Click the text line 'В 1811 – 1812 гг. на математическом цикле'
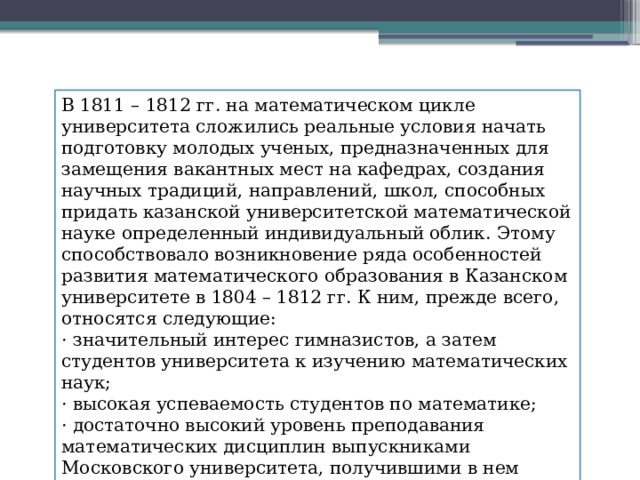This screenshot has height=480, width=640. [268, 105]
